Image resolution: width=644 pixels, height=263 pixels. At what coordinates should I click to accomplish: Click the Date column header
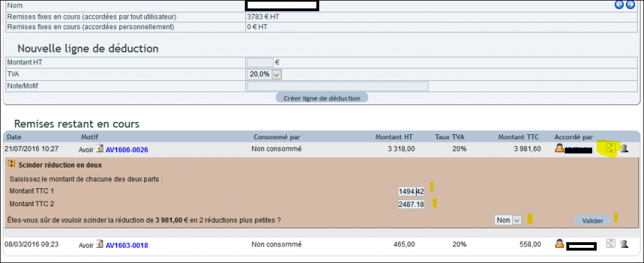click(x=14, y=136)
